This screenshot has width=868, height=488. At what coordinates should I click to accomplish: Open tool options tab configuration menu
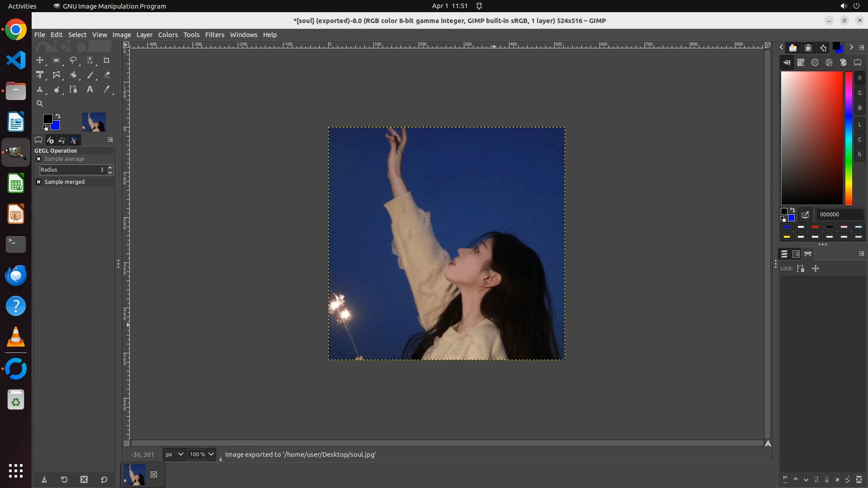110,140
